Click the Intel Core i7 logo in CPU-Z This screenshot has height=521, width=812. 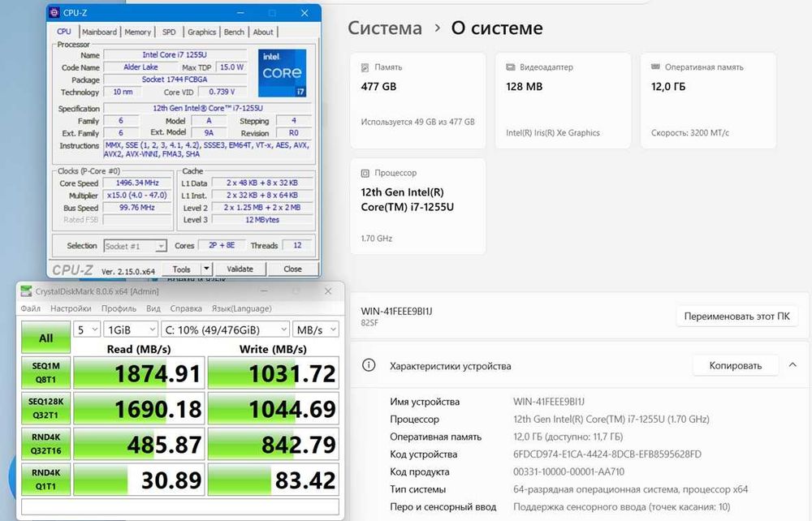[x=283, y=73]
